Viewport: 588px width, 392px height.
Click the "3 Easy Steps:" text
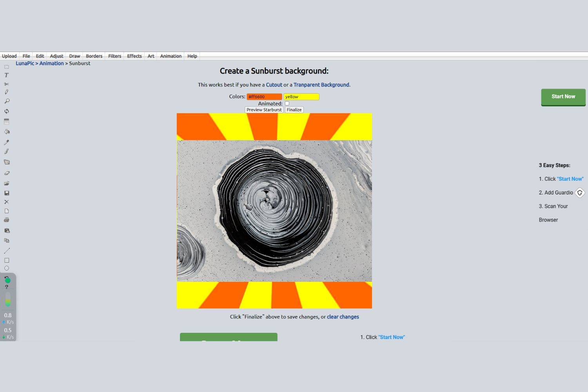[x=554, y=165]
